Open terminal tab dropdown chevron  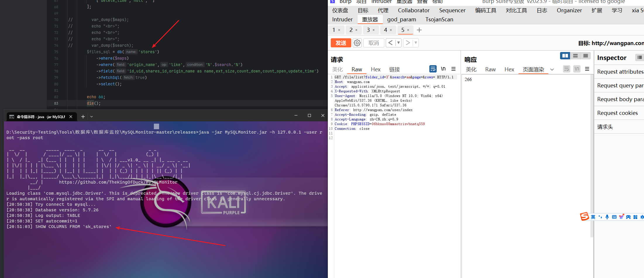coord(92,117)
